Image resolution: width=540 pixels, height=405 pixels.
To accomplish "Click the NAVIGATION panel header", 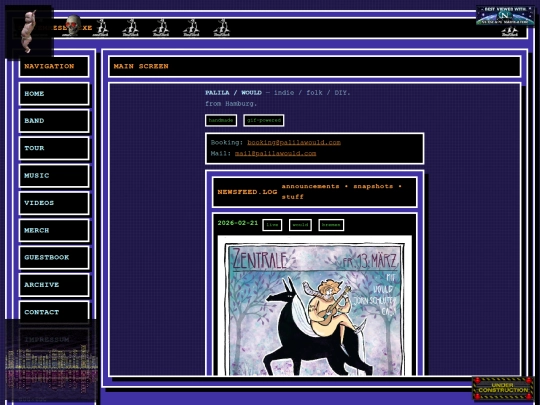I will pyautogui.click(x=54, y=66).
